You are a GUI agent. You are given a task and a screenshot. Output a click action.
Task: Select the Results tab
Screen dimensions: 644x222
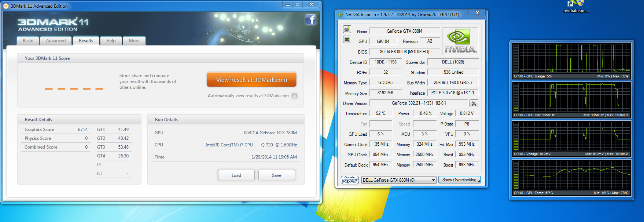86,41
